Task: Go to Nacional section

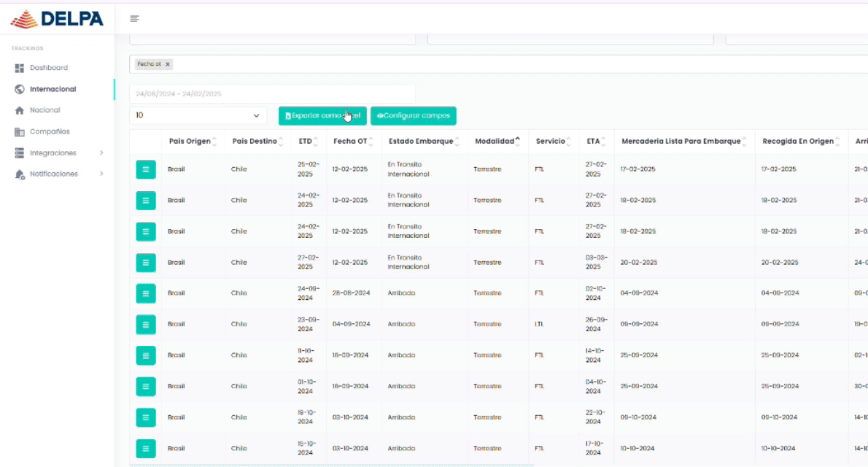Action: (x=44, y=110)
